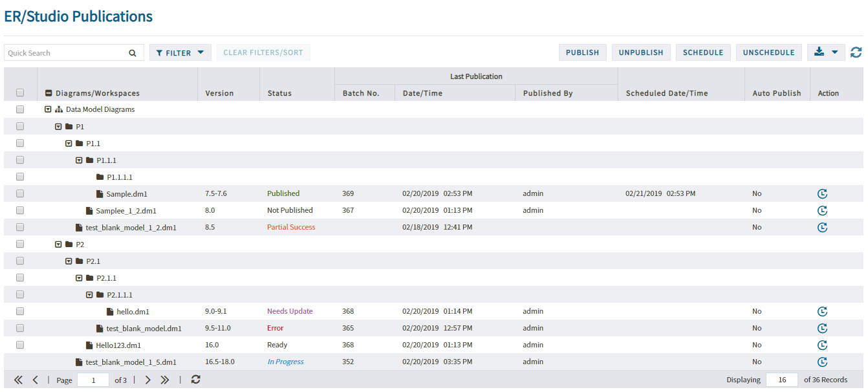Click the UNSCHEDULE button
Viewport: 868px width, 392px height.
pos(768,52)
